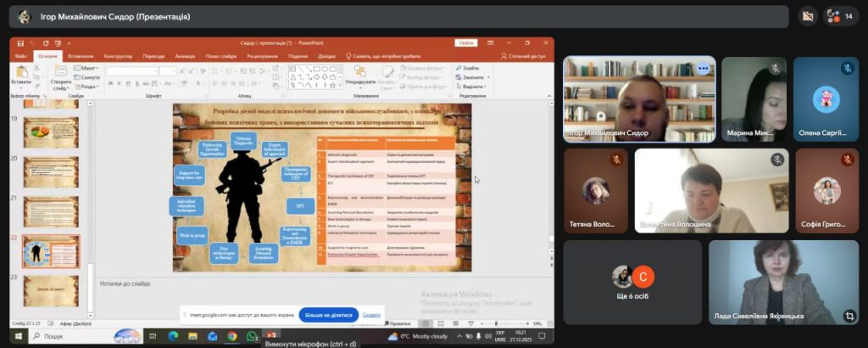Select the slide 22 thumbnail in the slide panel

coord(51,251)
